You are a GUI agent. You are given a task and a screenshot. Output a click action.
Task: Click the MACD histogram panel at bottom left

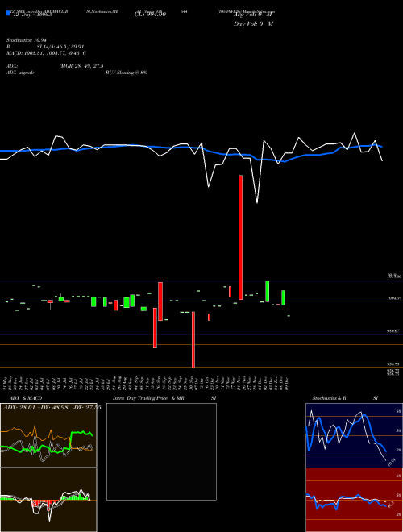click(48, 500)
